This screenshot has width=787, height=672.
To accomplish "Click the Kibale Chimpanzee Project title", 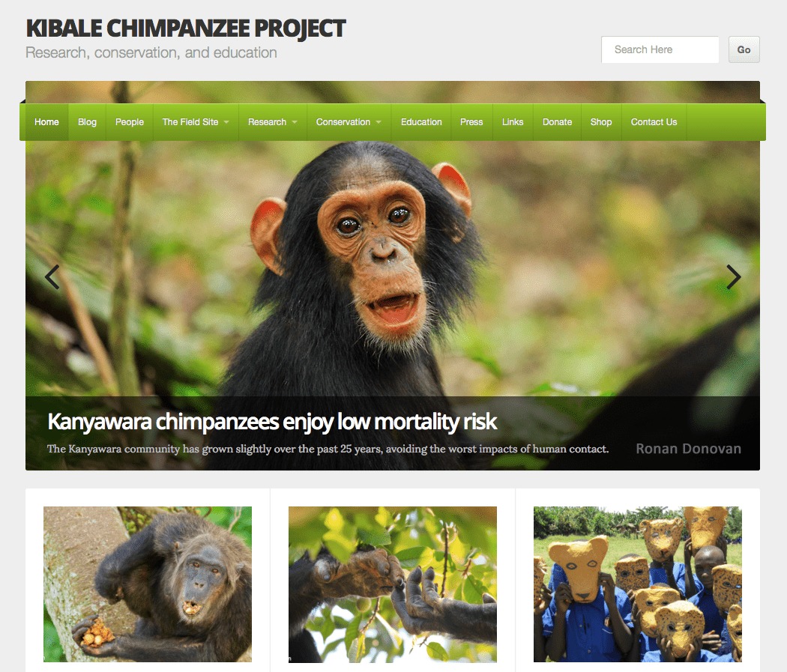I will 186,28.
